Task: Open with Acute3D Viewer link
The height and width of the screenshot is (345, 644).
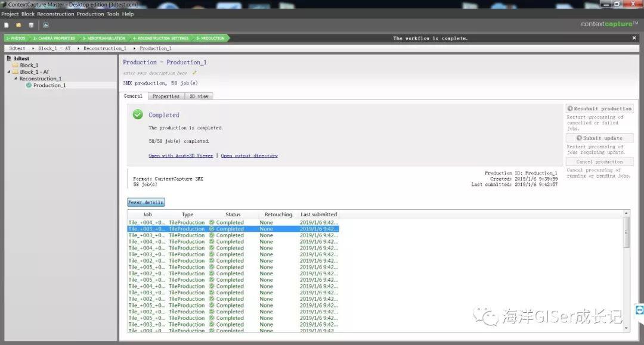Action: tap(181, 156)
